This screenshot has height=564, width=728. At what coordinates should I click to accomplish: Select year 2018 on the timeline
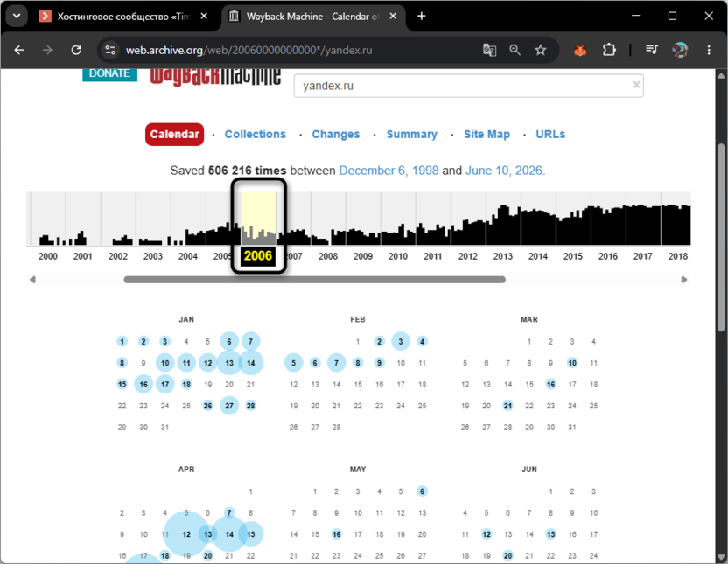point(677,256)
